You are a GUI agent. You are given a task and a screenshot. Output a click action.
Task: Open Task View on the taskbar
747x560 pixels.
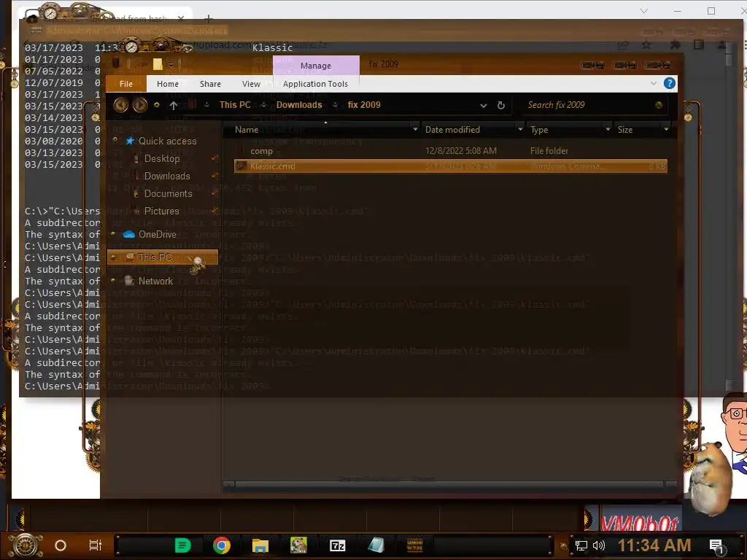tap(96, 545)
